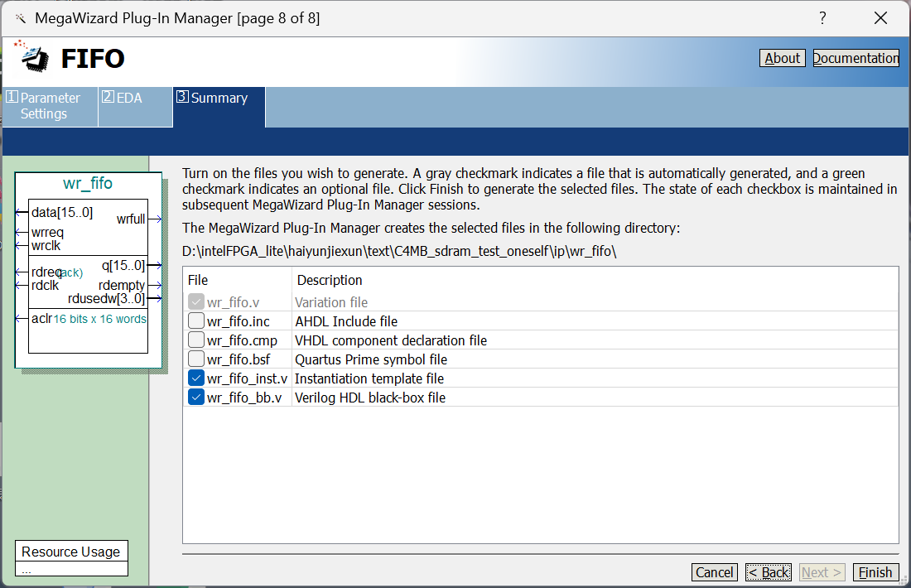Close the MegaWizard Plug-In Manager window
The width and height of the screenshot is (911, 588).
click(880, 18)
